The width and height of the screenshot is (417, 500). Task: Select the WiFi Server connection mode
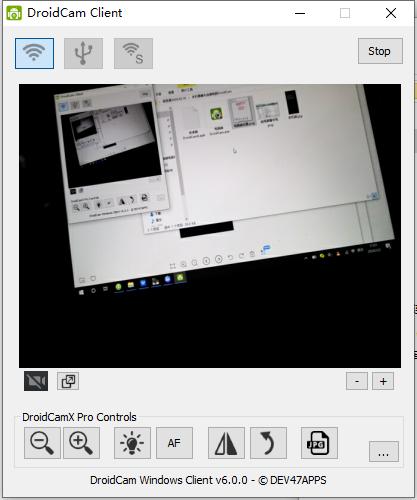coord(133,53)
